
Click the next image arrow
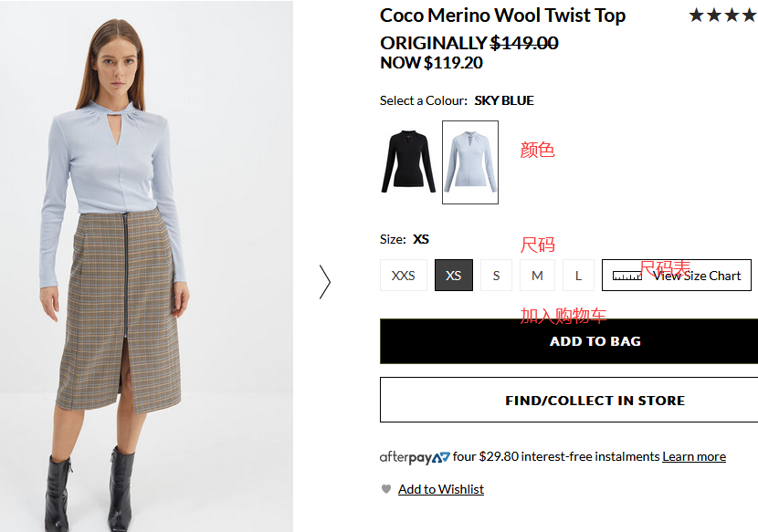(324, 282)
